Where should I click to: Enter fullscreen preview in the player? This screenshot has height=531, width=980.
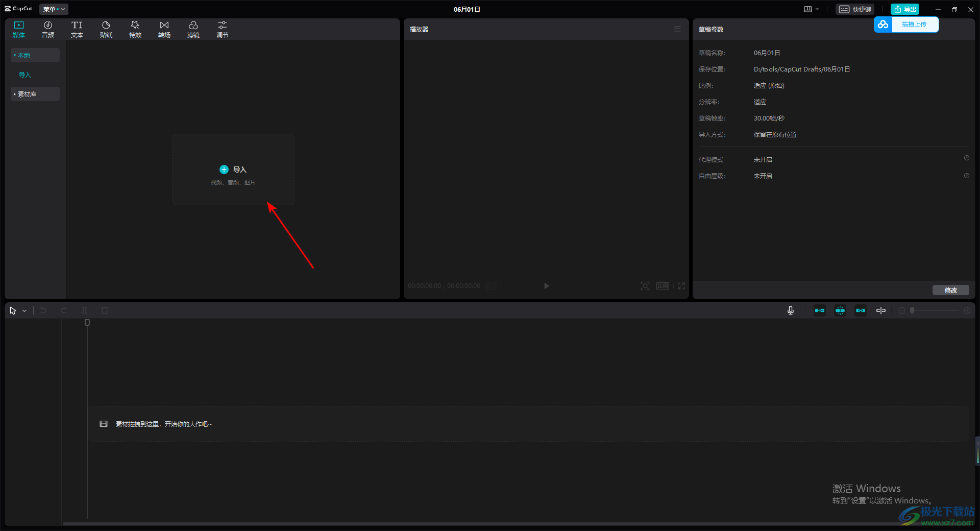pyautogui.click(x=681, y=286)
